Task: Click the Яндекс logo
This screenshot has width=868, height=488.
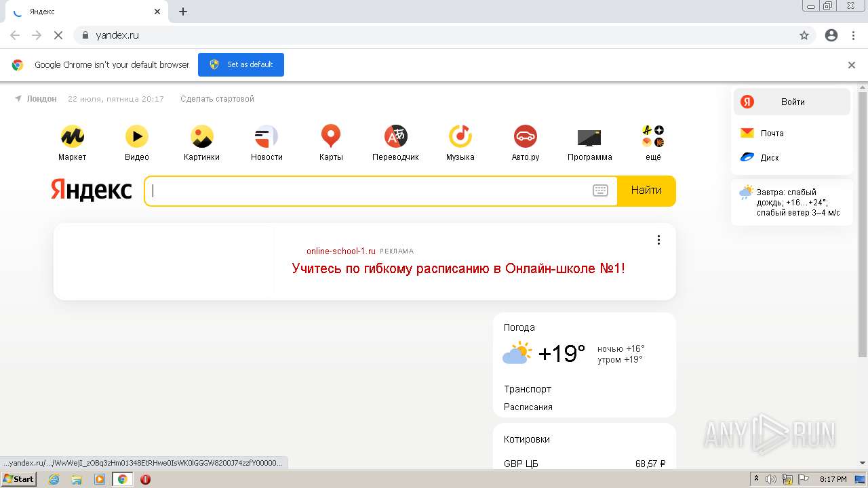Action: pos(92,190)
